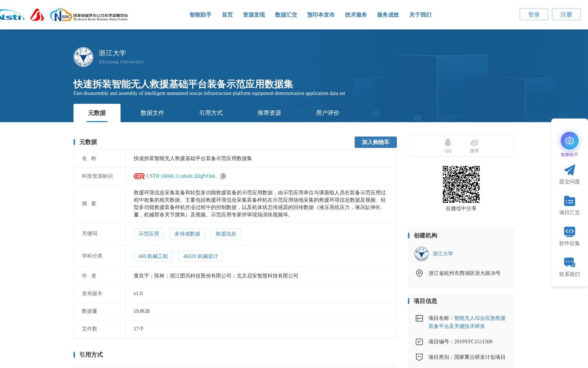Click the WeChat share QR code
Screen dimensions: 588x368
[461, 184]
